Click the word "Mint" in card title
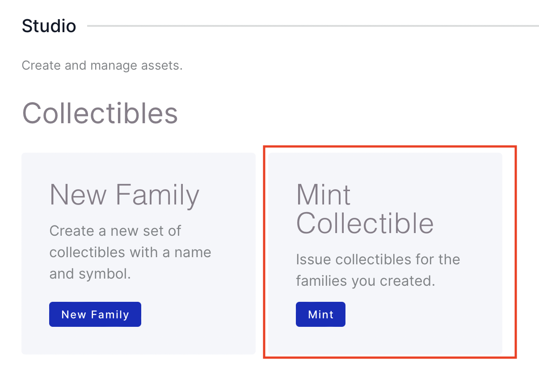This screenshot has height=392, width=539. [324, 195]
